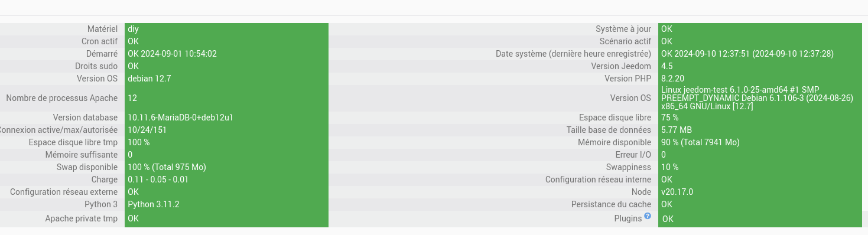
Task: Click the help icon beside Plugins
Action: coord(648,217)
